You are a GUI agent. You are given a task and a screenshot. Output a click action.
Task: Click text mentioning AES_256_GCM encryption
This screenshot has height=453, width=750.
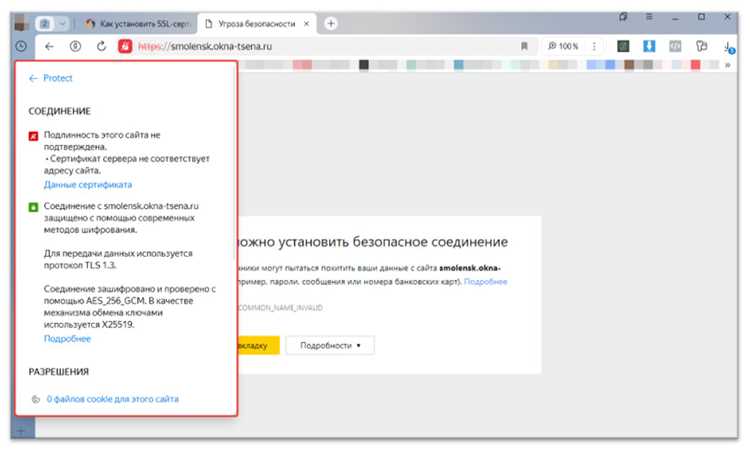coord(130,307)
